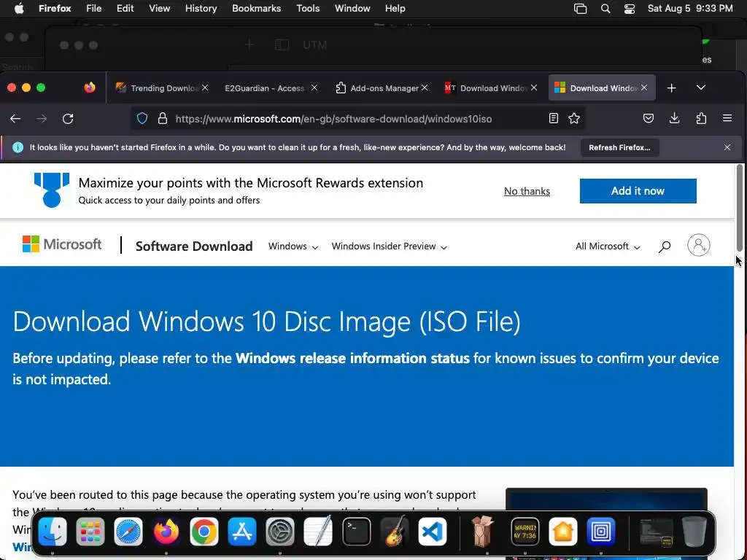
Task: Bookmark this page with the star icon
Action: click(574, 119)
